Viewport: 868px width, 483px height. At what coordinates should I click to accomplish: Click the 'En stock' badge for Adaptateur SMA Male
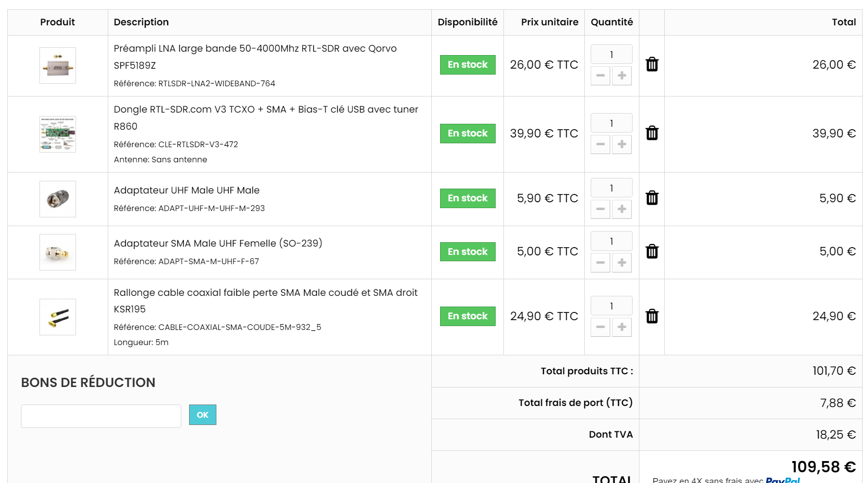pyautogui.click(x=468, y=252)
